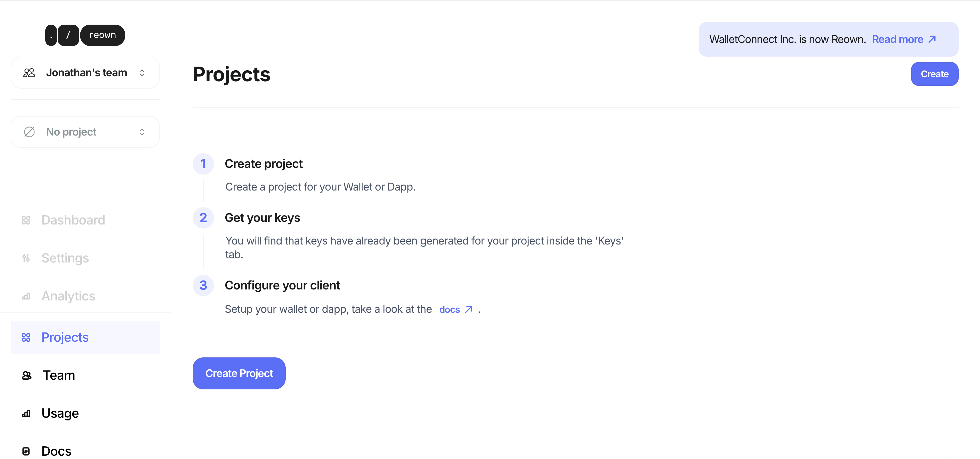Follow the Read more link
This screenshot has width=980, height=459.
click(897, 39)
